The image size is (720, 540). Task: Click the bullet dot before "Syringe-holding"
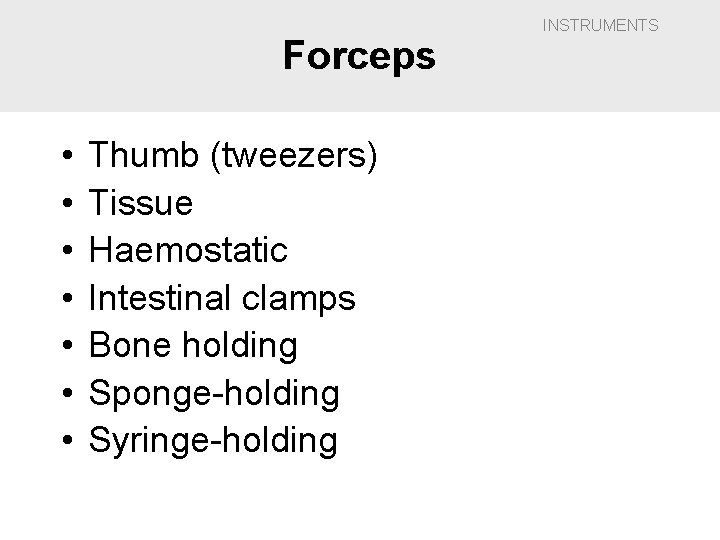[x=64, y=440]
